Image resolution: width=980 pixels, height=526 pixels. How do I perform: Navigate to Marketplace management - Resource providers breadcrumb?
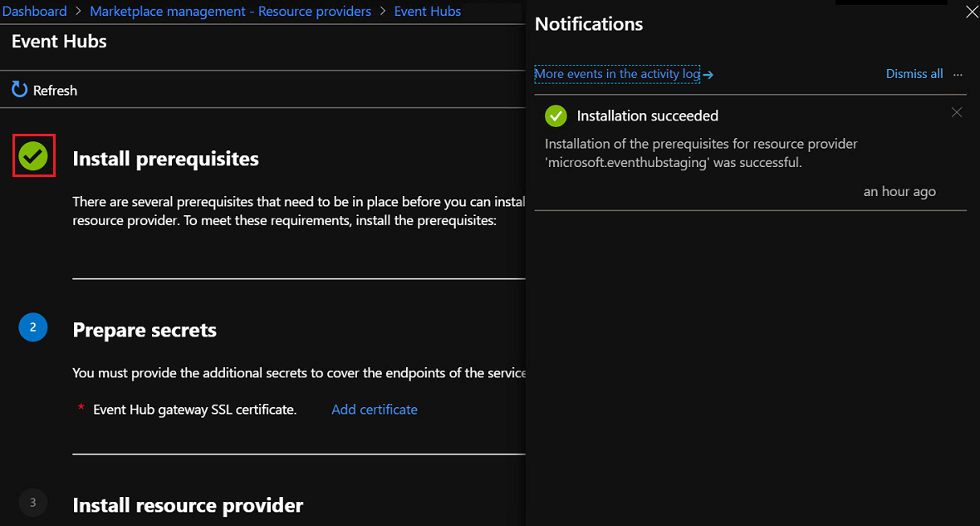[230, 11]
